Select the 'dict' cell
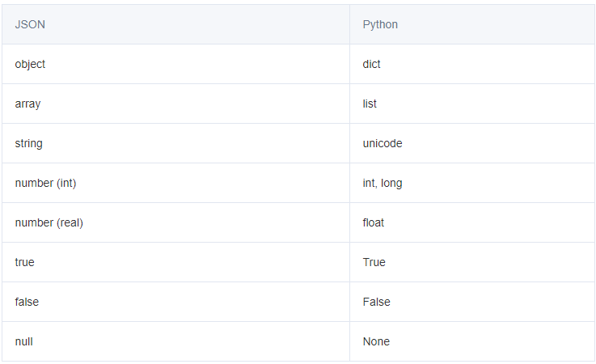596x364 pixels. 372,64
